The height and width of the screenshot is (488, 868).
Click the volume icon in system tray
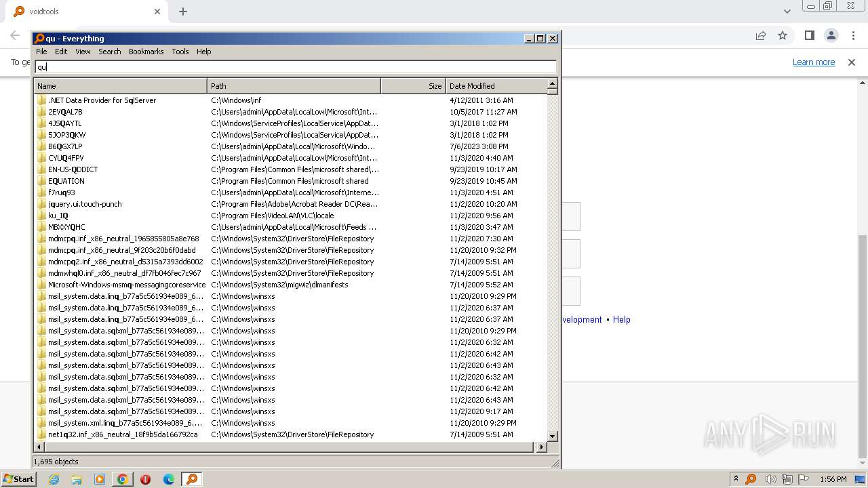pyautogui.click(x=770, y=479)
